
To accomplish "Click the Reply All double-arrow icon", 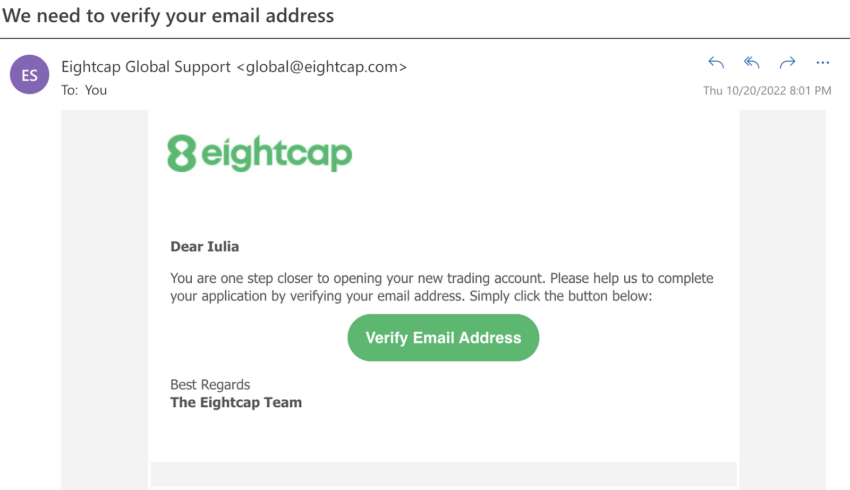I will (x=751, y=63).
